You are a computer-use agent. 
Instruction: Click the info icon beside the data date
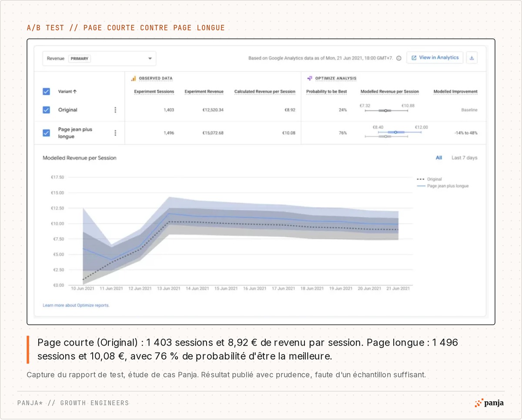coord(399,58)
